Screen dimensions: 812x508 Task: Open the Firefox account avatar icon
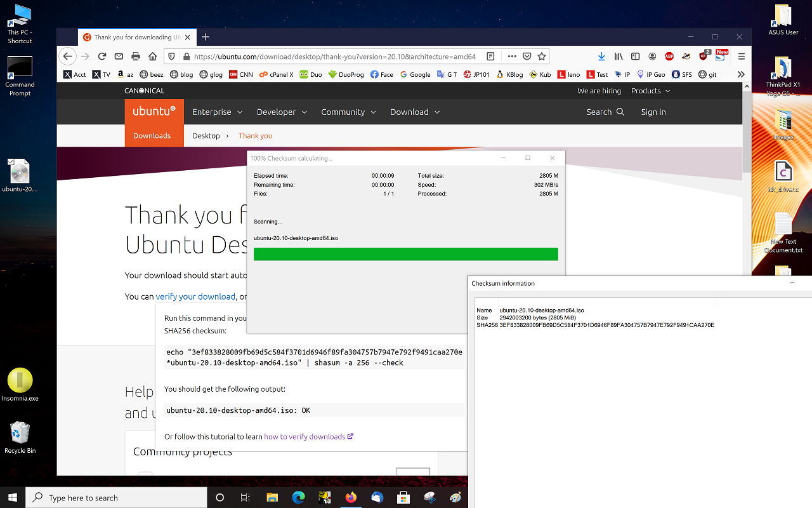[652, 57]
